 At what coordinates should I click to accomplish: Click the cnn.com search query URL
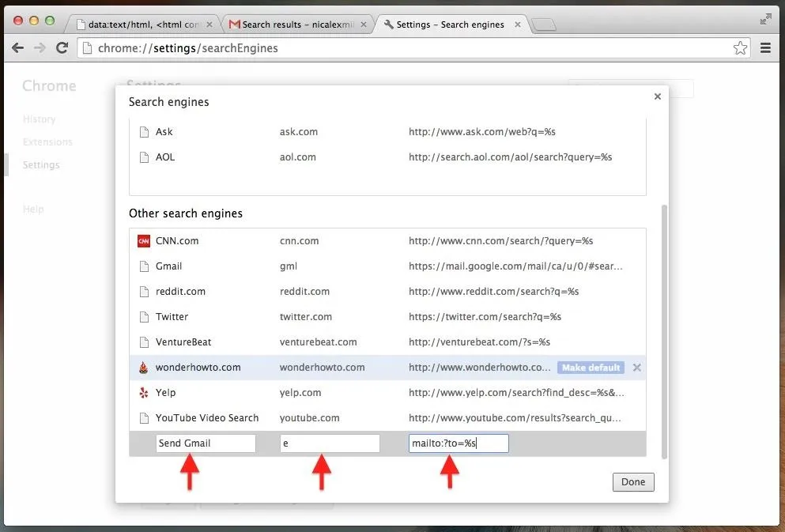pos(500,241)
